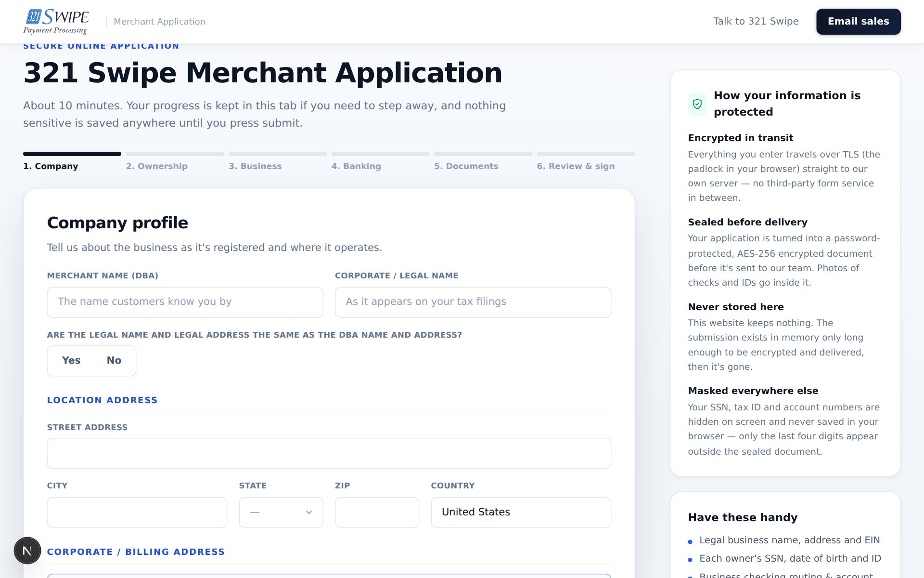
Task: Focus the Merchant Name (DBA) field
Action: 185,302
